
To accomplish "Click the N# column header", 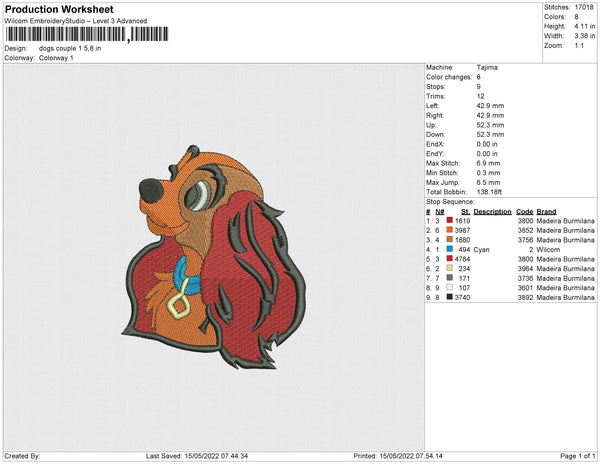I will 440,212.
